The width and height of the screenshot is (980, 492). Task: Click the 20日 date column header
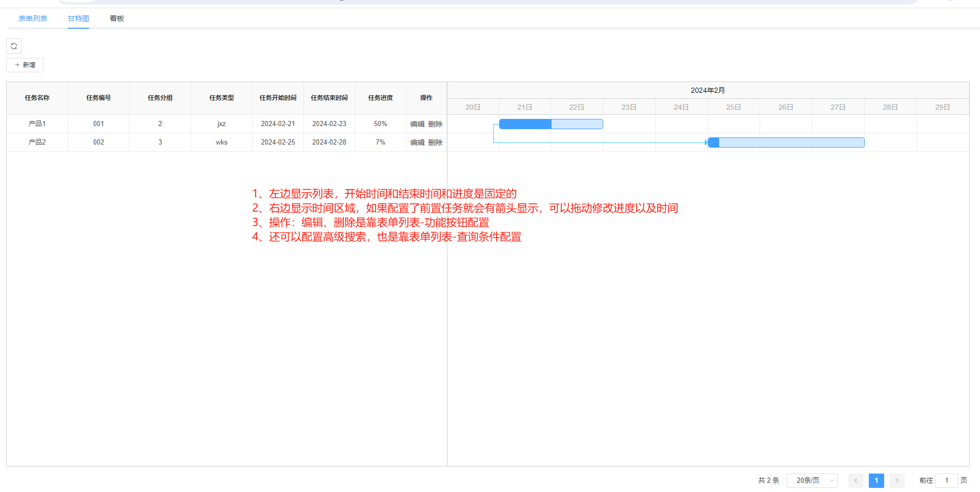473,107
